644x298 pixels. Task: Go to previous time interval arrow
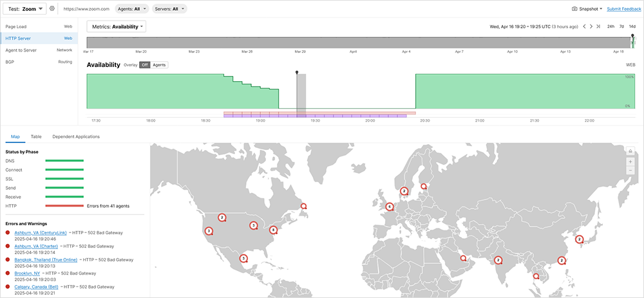(584, 26)
